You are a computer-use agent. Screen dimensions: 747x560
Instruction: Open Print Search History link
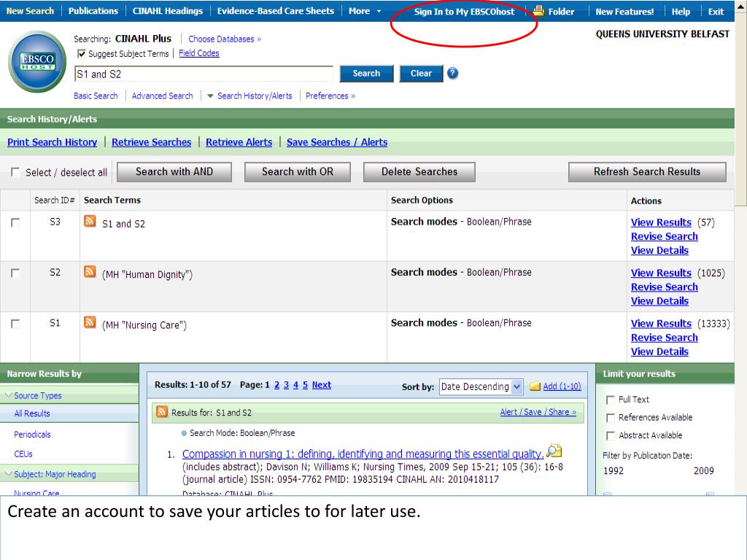coord(52,142)
